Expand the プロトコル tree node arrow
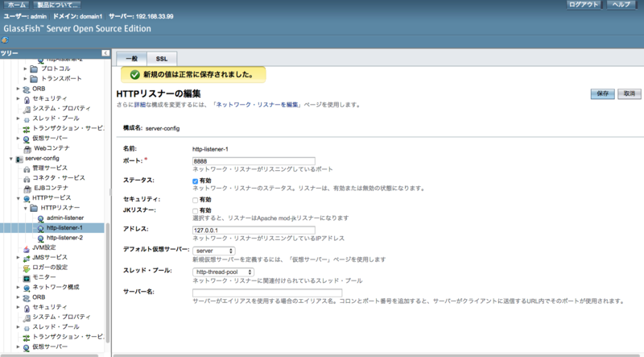Image resolution: width=644 pixels, height=357 pixels. click(x=26, y=68)
